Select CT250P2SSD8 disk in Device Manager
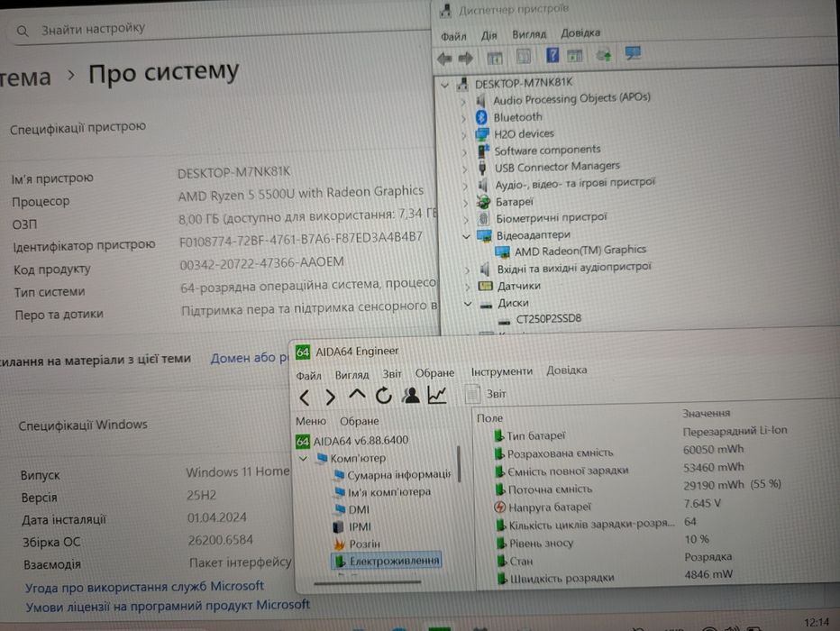The image size is (840, 631). (x=549, y=319)
